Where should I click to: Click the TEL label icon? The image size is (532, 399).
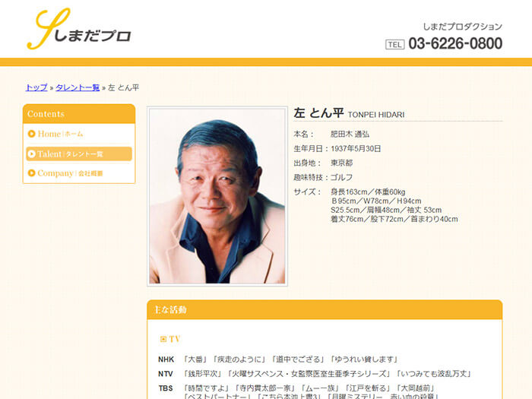[x=395, y=44]
